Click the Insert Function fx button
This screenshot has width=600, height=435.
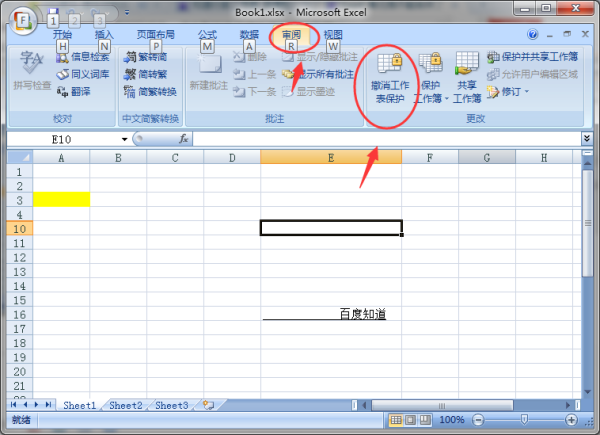(x=183, y=139)
